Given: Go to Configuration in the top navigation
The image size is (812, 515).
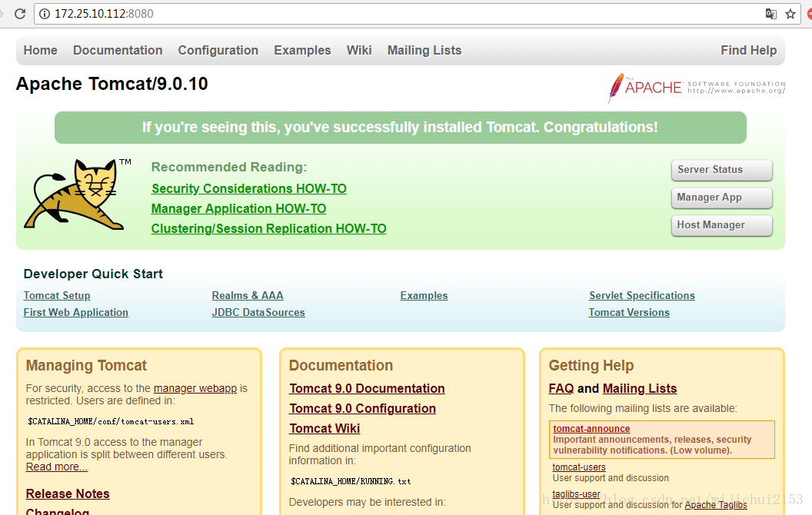Looking at the screenshot, I should (x=218, y=50).
